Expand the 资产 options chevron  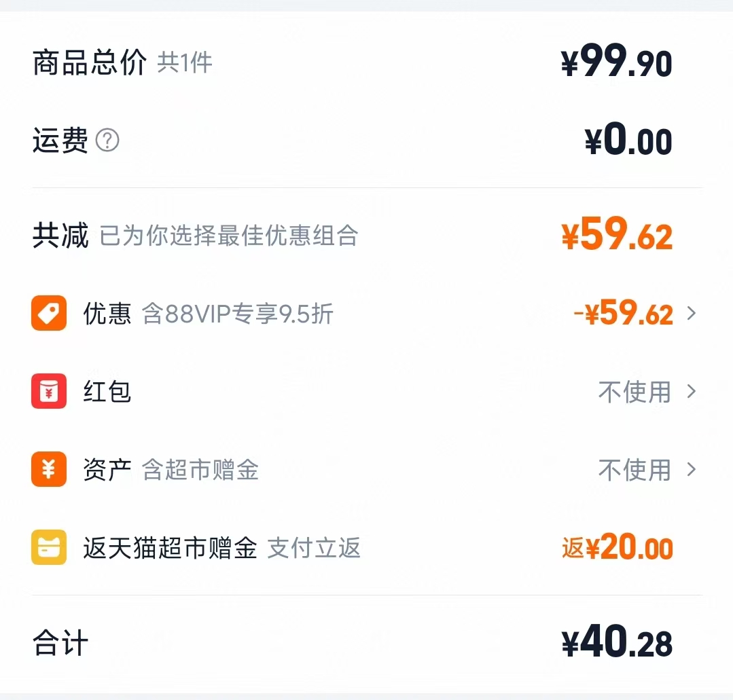[x=692, y=470]
